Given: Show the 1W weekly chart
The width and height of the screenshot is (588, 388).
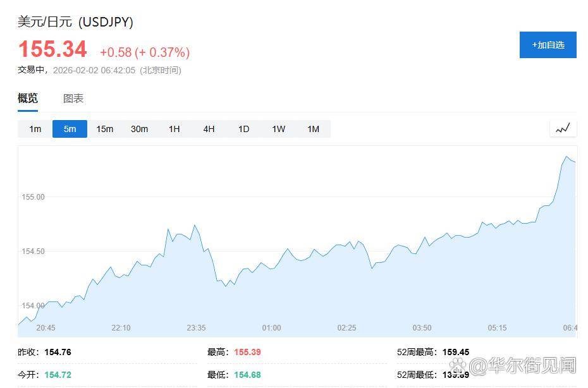Looking at the screenshot, I should pyautogui.click(x=278, y=129).
